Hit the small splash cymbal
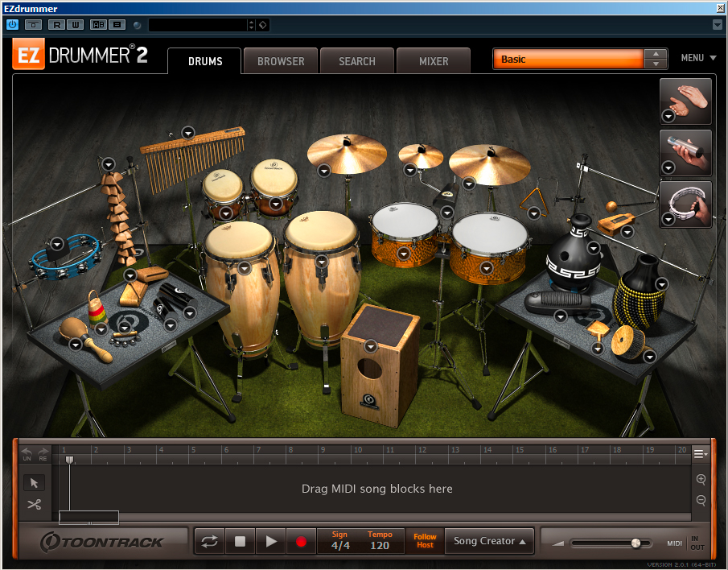The image size is (728, 570). click(421, 156)
